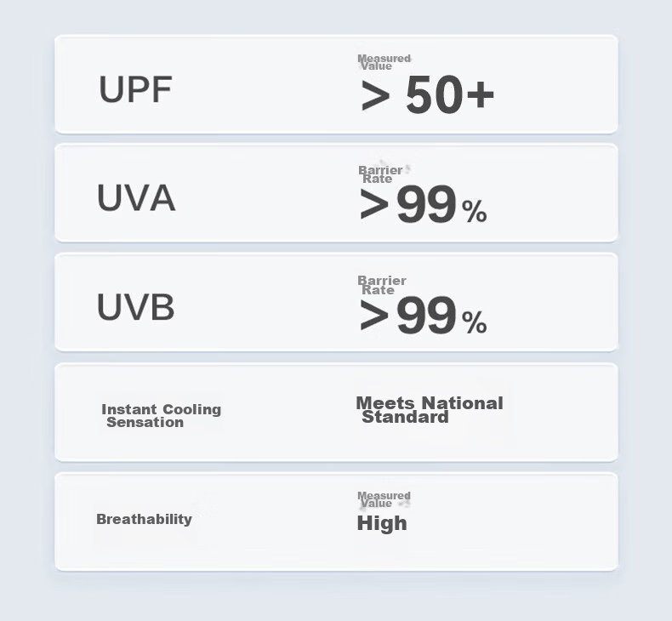The width and height of the screenshot is (672, 621).
Task: Click the percent sign in UVB row
Action: (475, 322)
